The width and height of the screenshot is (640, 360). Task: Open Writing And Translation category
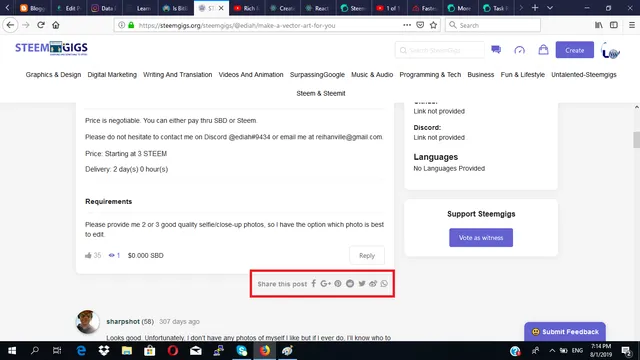(x=178, y=74)
